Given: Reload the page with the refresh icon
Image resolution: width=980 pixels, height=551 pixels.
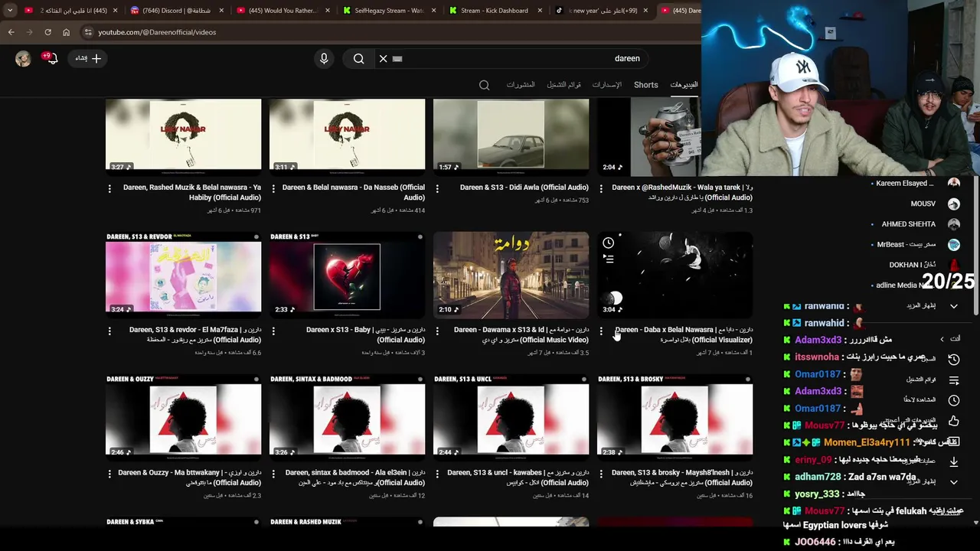Looking at the screenshot, I should 47,32.
